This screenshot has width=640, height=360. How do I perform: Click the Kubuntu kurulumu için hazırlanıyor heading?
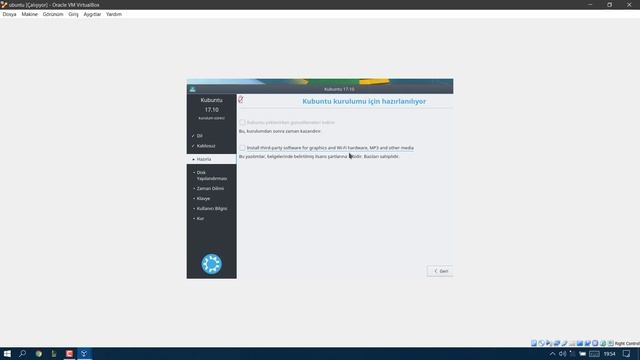tap(364, 101)
